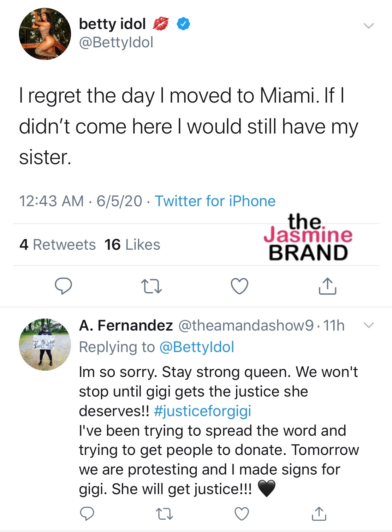Tap the Twitter for iPhone link
This screenshot has width=392, height=532.
(215, 201)
